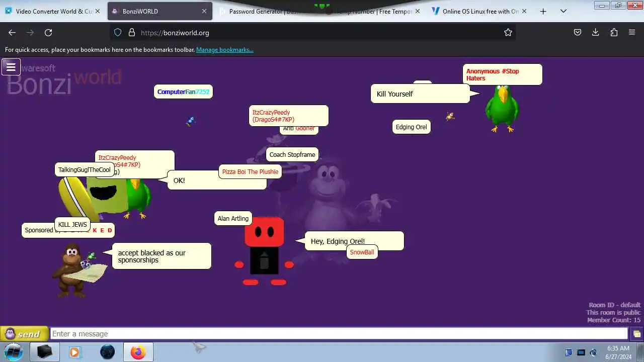Click the ComputerFan7252 name tag
The height and width of the screenshot is (362, 644).
[183, 92]
